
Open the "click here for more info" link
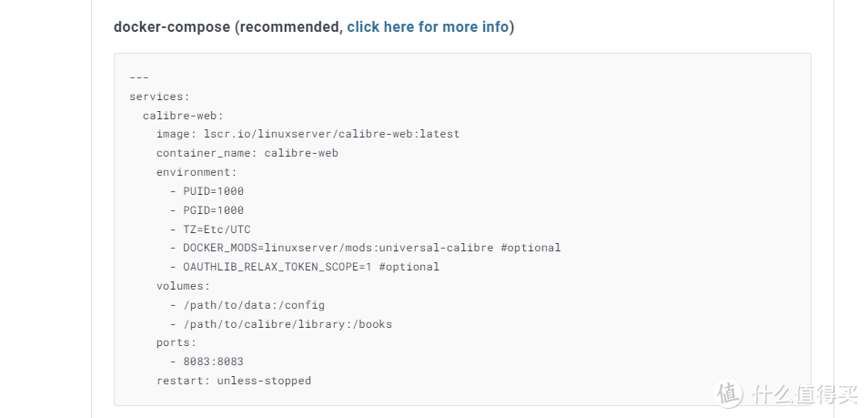(x=428, y=26)
